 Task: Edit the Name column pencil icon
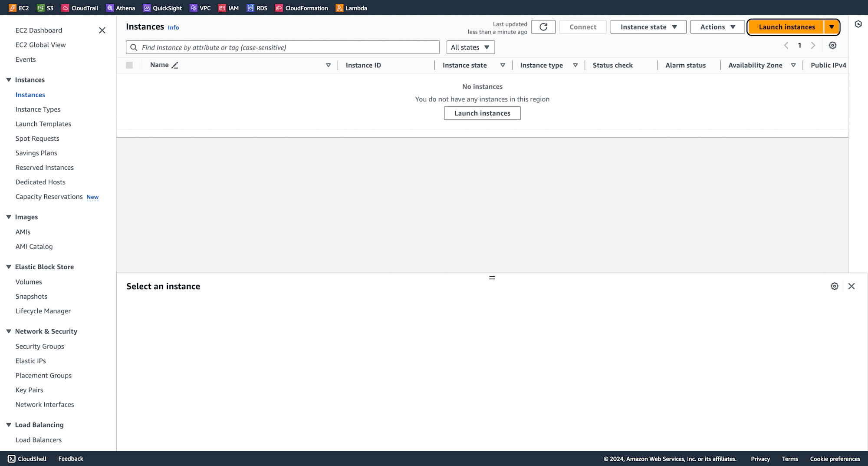coord(175,65)
